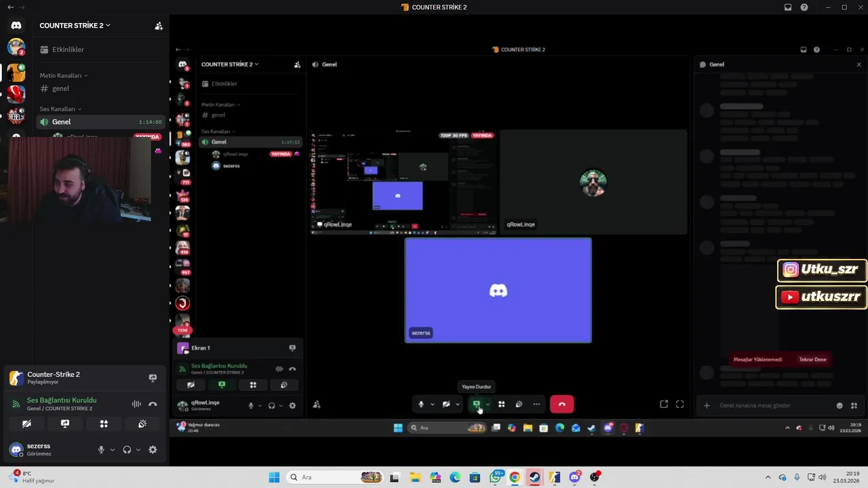This screenshot has width=868, height=488.
Task: Open WhatsApp from the taskbar
Action: click(x=496, y=477)
